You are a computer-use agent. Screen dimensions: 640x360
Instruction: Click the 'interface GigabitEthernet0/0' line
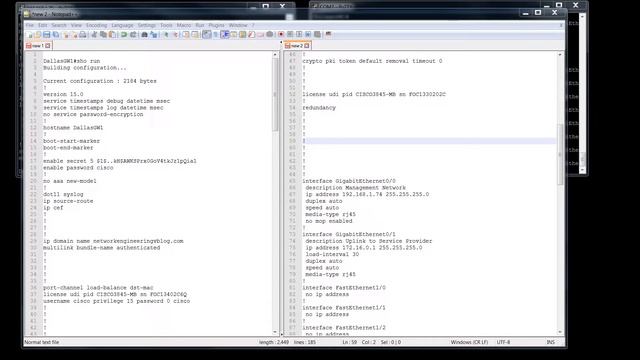pos(349,181)
